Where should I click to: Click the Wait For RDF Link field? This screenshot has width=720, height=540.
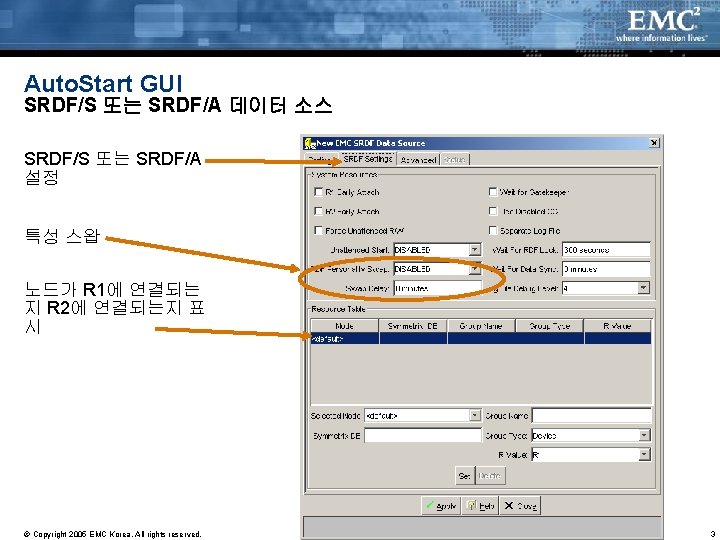tap(606, 250)
